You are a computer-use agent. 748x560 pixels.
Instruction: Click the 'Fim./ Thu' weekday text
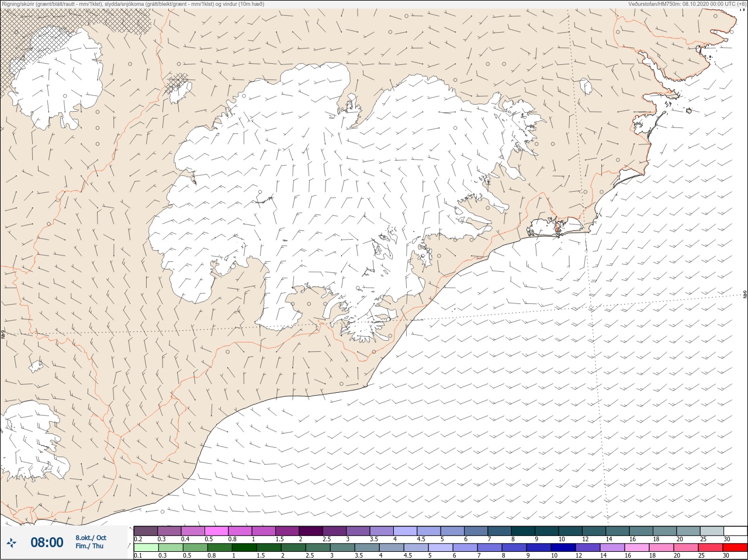[89, 546]
